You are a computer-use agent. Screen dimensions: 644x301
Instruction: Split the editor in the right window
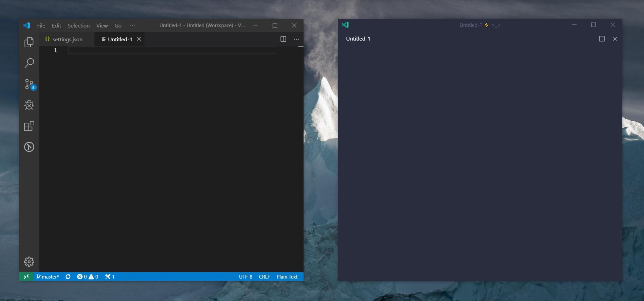point(602,39)
